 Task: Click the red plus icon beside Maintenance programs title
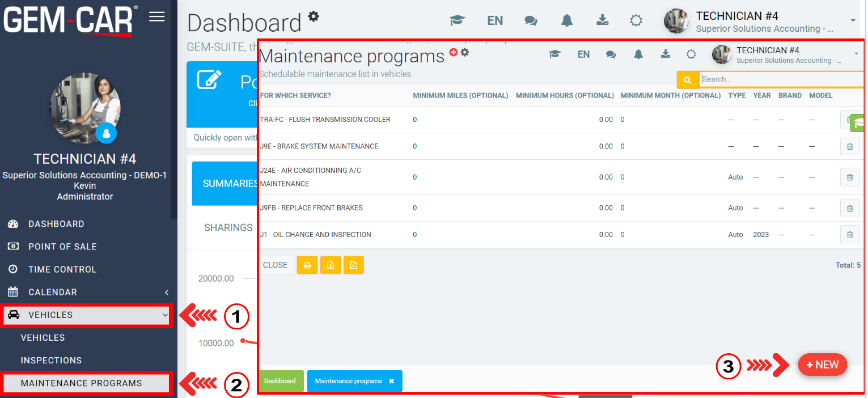453,52
